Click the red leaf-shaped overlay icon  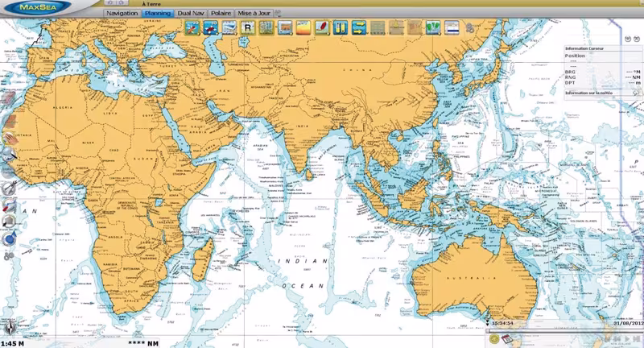coord(321,28)
